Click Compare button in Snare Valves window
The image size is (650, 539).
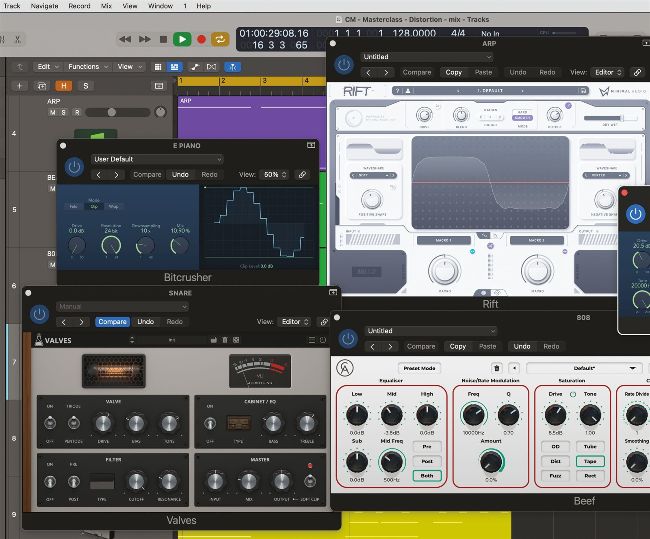coord(112,322)
